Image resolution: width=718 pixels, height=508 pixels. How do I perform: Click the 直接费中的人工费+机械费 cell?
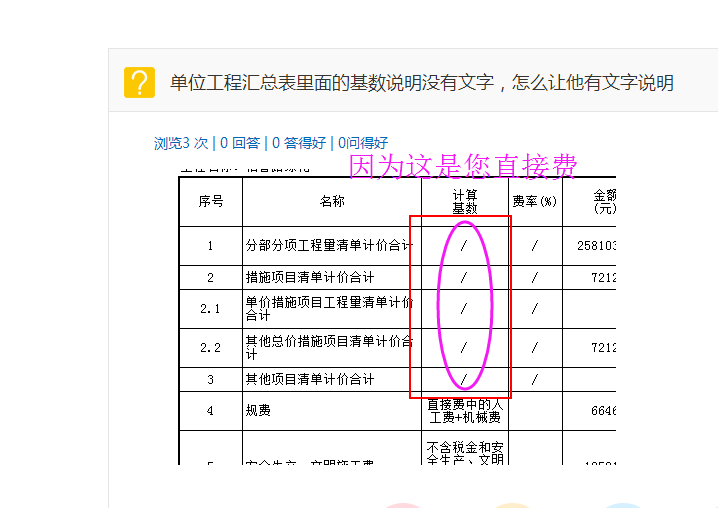click(x=465, y=411)
